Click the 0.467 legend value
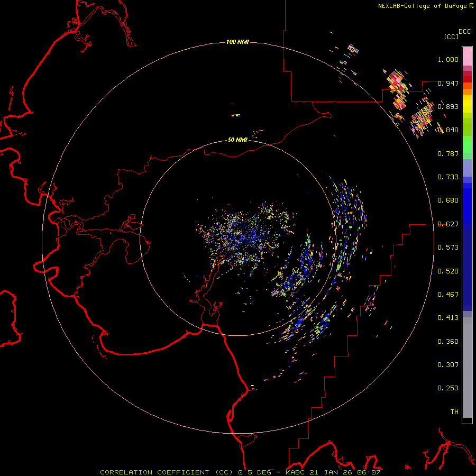This screenshot has width=476, height=476. click(448, 295)
